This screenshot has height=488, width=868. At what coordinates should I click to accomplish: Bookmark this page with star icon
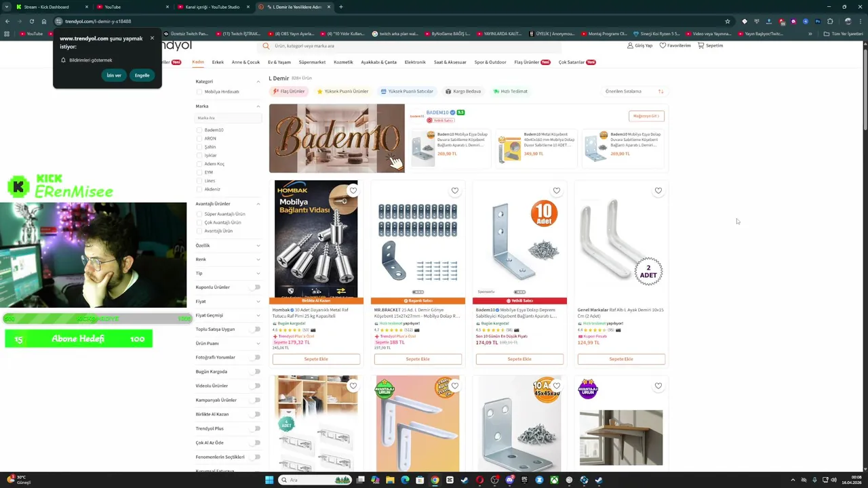[x=728, y=21]
